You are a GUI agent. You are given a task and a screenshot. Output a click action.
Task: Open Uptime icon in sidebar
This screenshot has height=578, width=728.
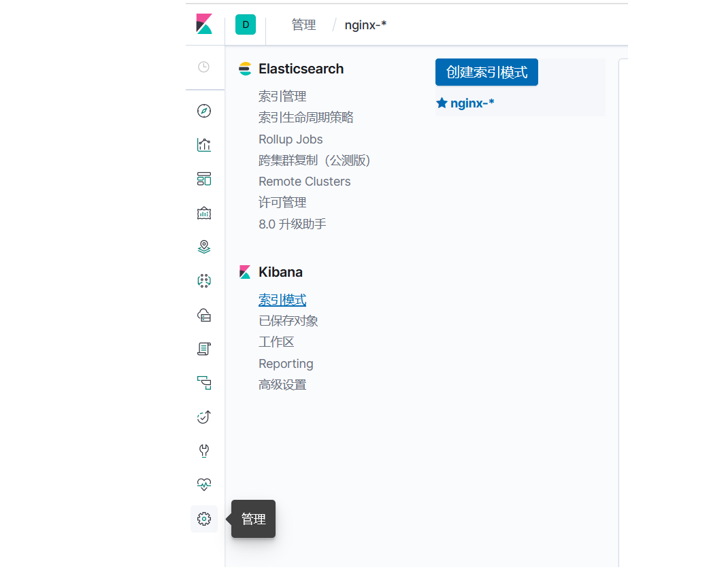[204, 417]
